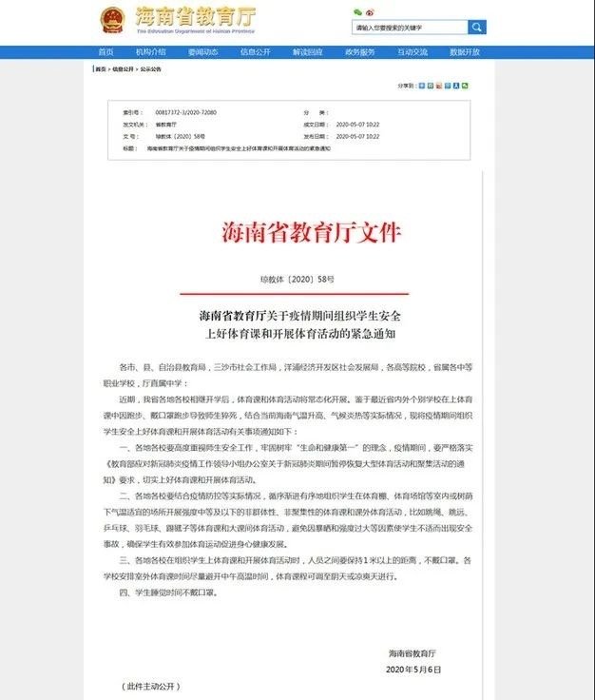Open the 政务服务 navigation menu item
The width and height of the screenshot is (595, 700).
pyautogui.click(x=360, y=51)
